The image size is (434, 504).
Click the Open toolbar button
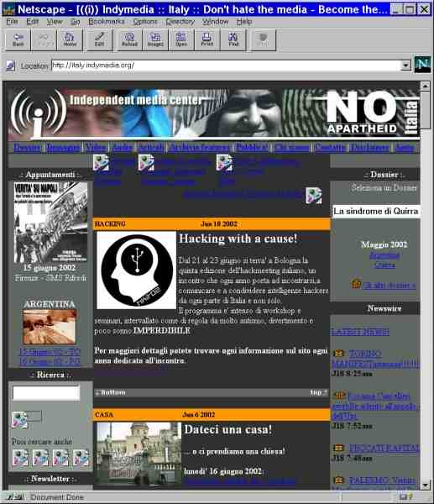coord(181,39)
